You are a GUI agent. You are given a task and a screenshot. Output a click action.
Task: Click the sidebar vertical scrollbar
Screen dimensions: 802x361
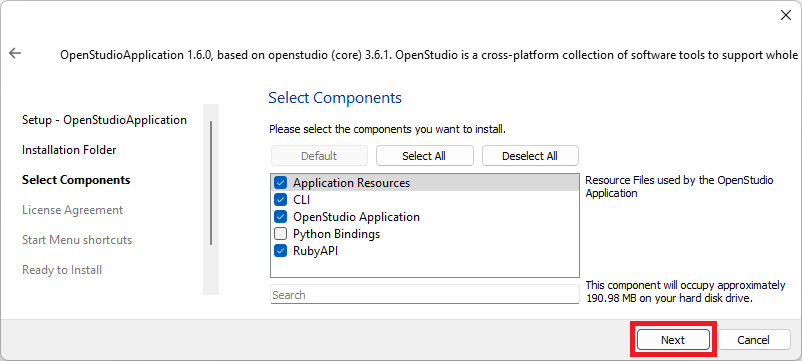point(211,183)
